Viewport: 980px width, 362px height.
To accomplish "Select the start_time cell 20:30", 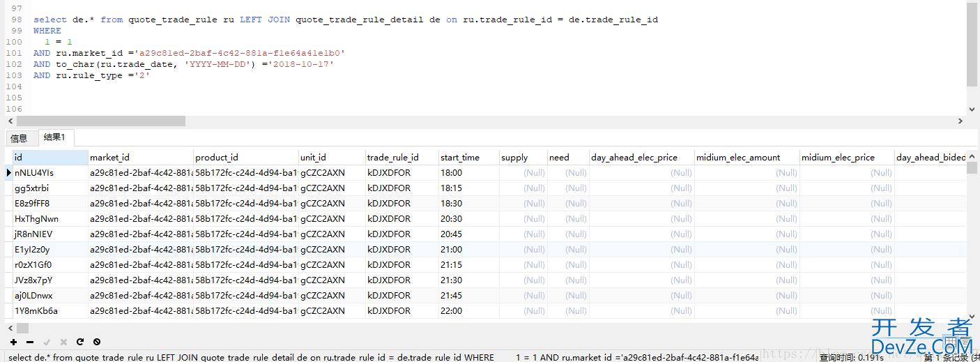I will (x=469, y=218).
